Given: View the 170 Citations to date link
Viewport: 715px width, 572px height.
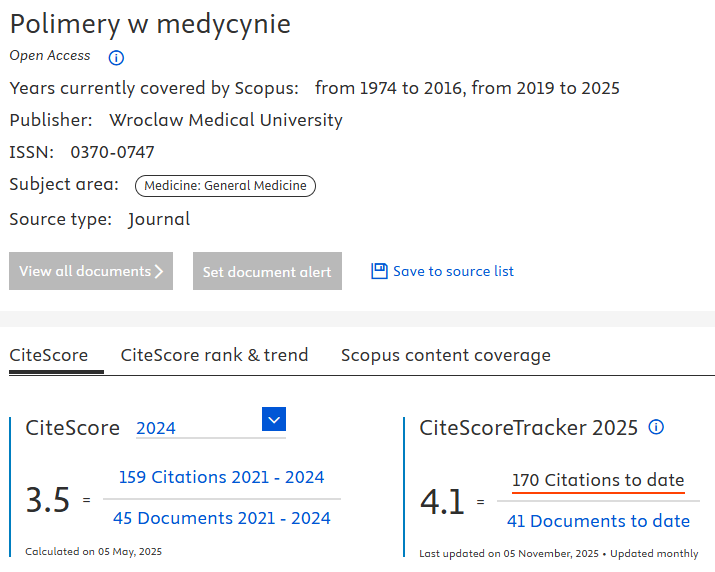Looking at the screenshot, I should point(598,480).
